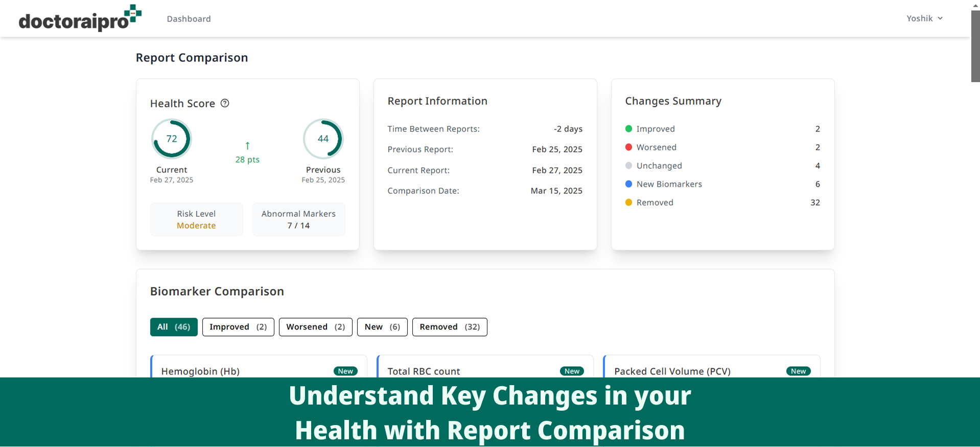This screenshot has width=980, height=447.
Task: Click the Hemoglobin (Hb) card title
Action: point(200,371)
